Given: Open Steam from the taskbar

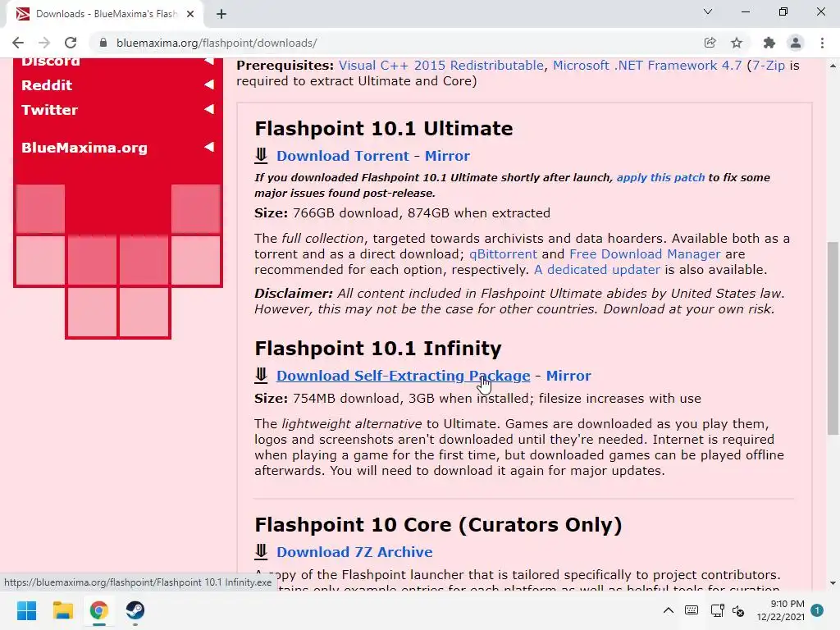Looking at the screenshot, I should [135, 610].
